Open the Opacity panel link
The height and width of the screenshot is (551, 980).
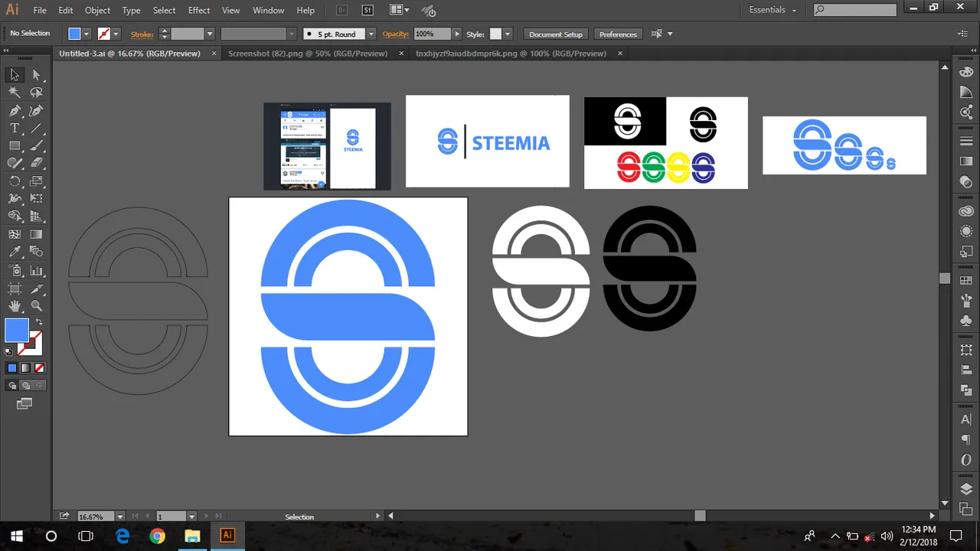coord(396,34)
